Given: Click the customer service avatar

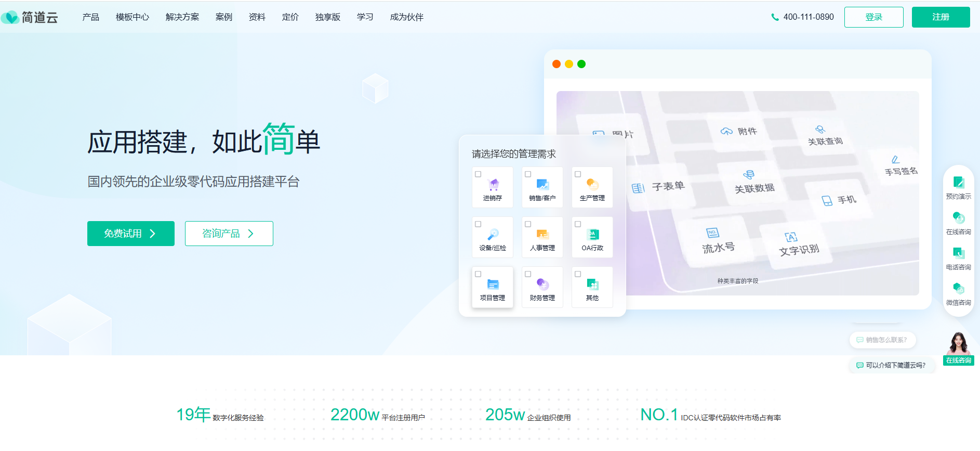Looking at the screenshot, I should pos(959,343).
